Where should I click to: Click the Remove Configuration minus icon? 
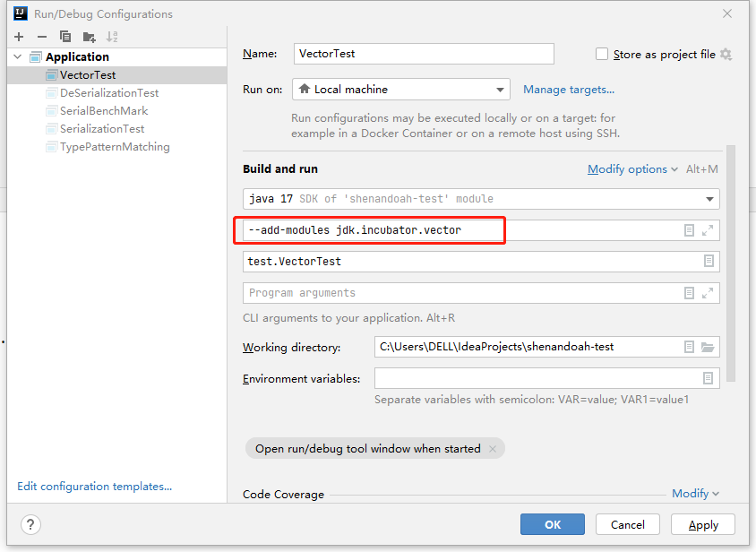pos(42,37)
